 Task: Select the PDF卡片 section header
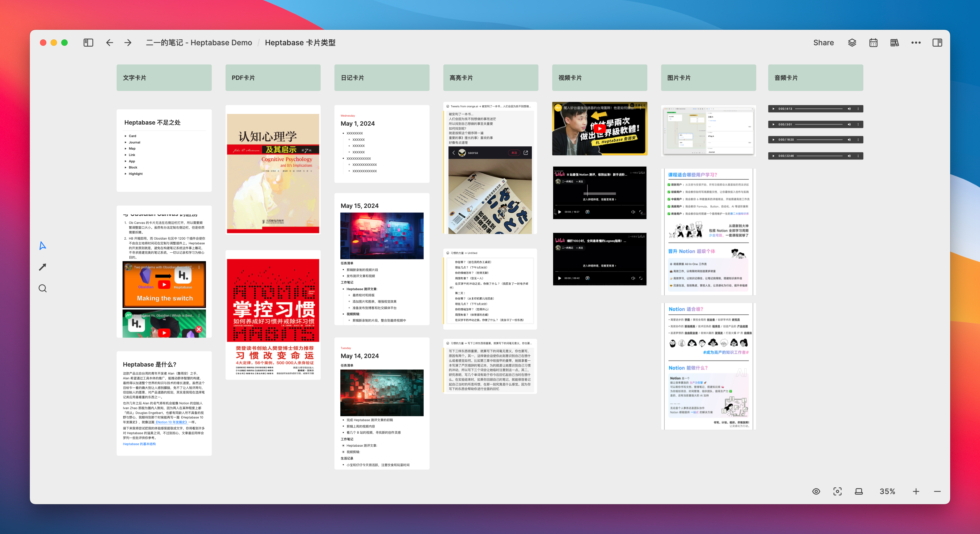(x=273, y=77)
